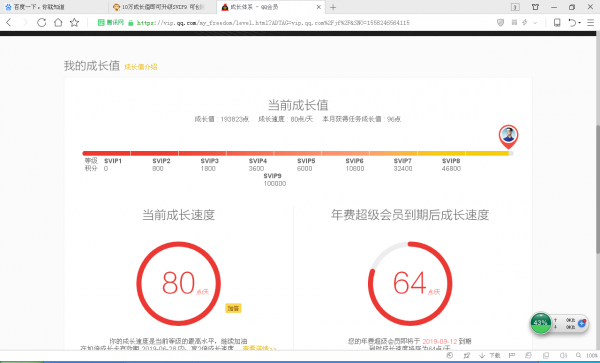Switch to the 10万成长值 SVIP9 tab
Screen dimensions: 600x363
click(162, 7)
